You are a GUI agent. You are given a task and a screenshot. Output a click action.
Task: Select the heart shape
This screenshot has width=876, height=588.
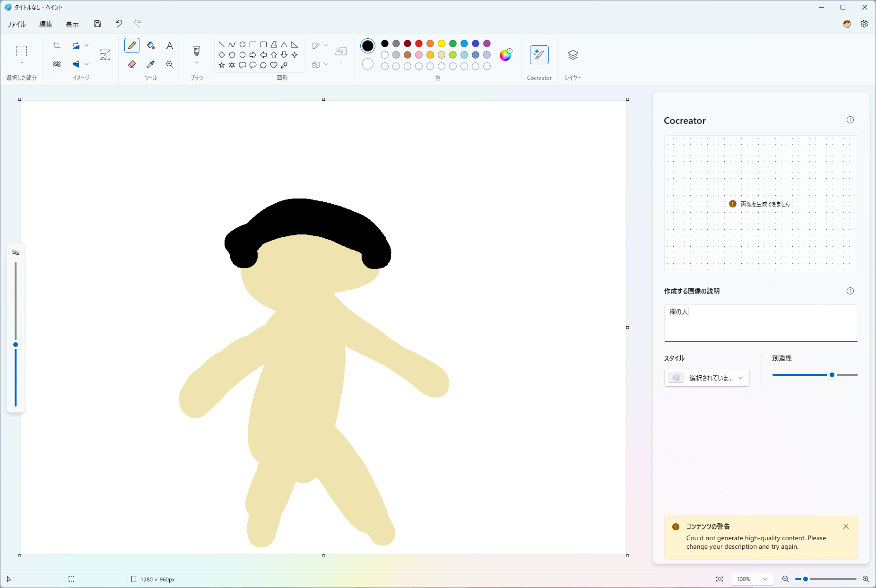click(x=274, y=65)
